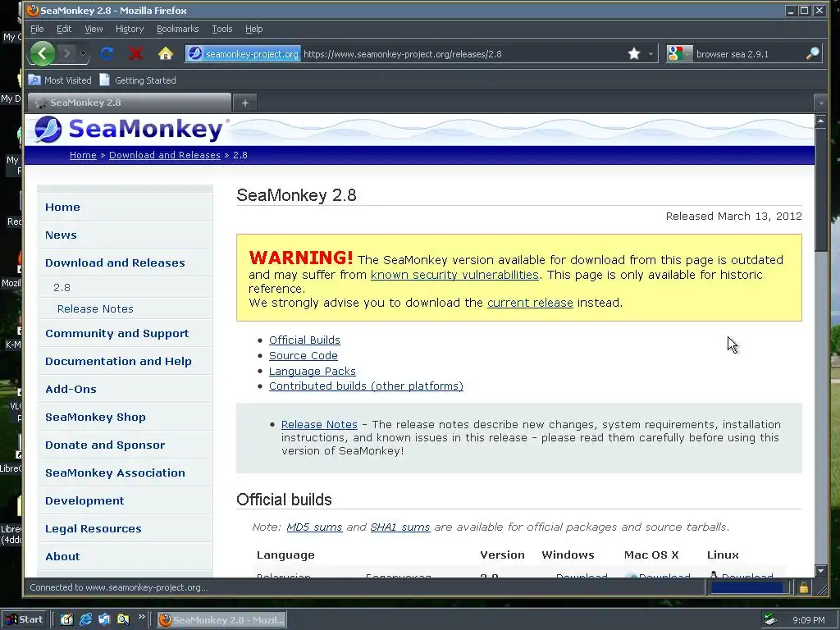The width and height of the screenshot is (840, 630).
Task: Stop loading with the red X icon
Action: [136, 53]
